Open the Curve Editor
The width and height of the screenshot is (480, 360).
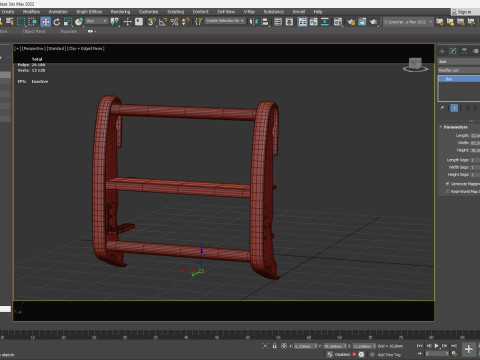pos(314,22)
